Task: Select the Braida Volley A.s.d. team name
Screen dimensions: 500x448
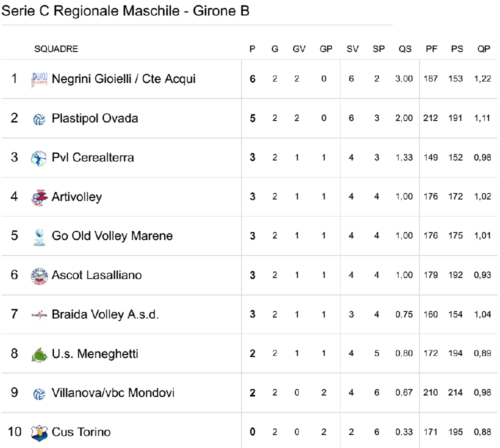Action: coord(105,314)
